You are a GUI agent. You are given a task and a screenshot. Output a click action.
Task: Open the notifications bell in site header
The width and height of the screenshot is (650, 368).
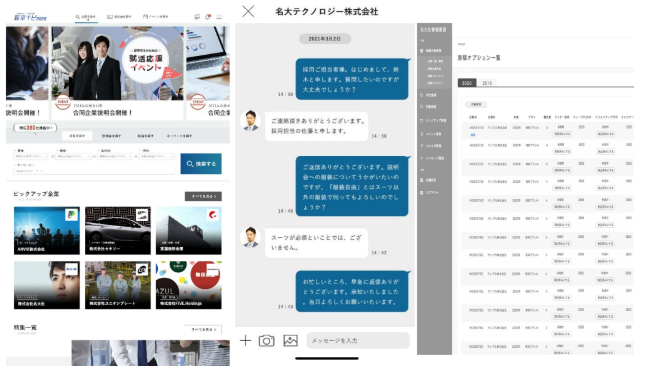[x=208, y=17]
